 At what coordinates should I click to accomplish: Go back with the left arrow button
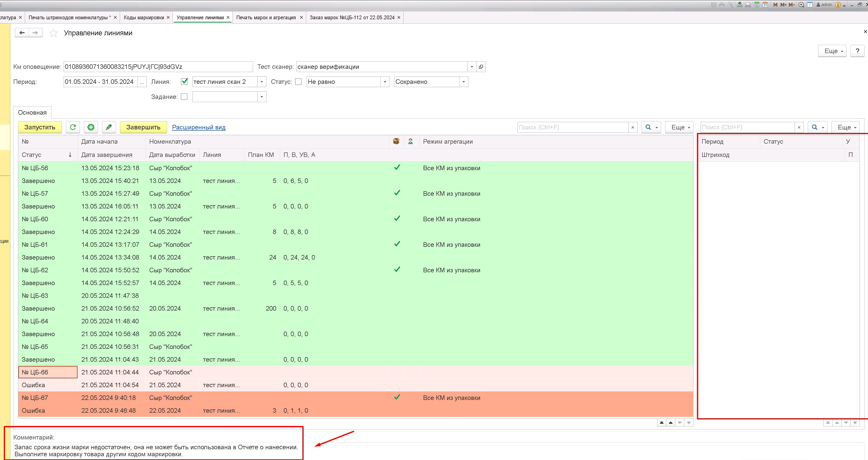[22, 33]
